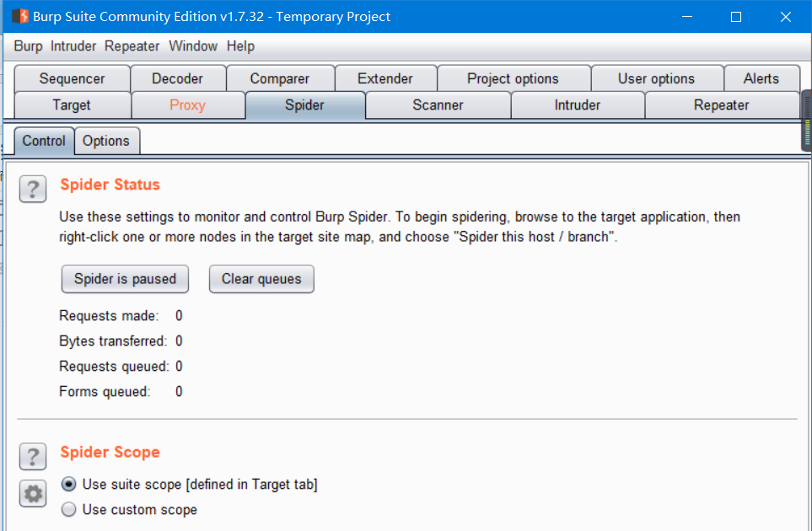Switch to the Proxy tab
The image size is (812, 531).
(187, 105)
